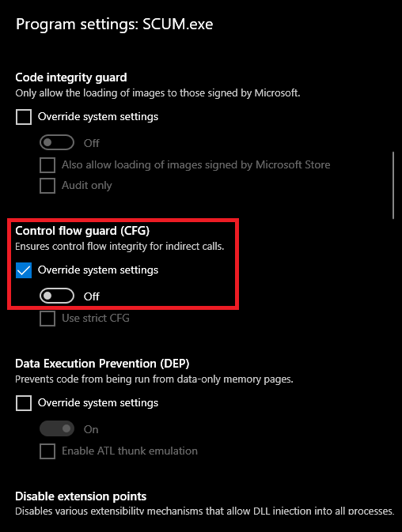The image size is (402, 532).
Task: Click the Audit only label text
Action: (86, 186)
